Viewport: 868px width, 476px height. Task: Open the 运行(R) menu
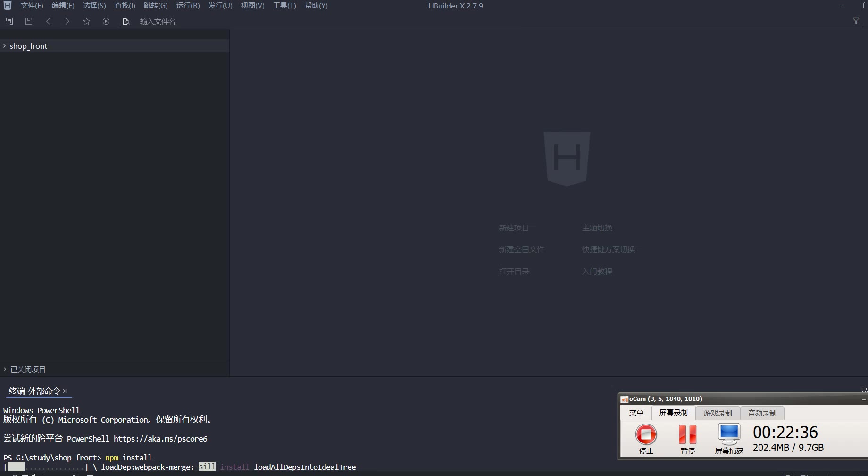point(188,6)
